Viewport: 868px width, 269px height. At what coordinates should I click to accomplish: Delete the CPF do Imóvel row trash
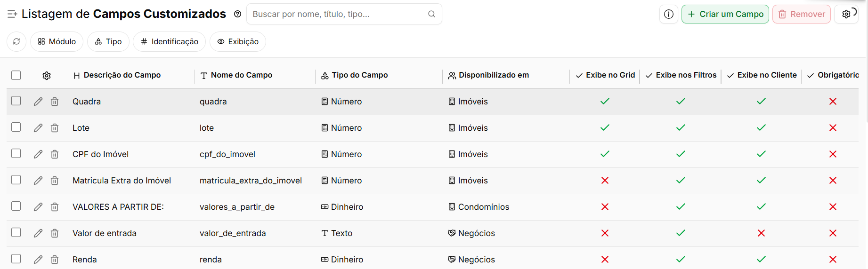[x=55, y=154]
